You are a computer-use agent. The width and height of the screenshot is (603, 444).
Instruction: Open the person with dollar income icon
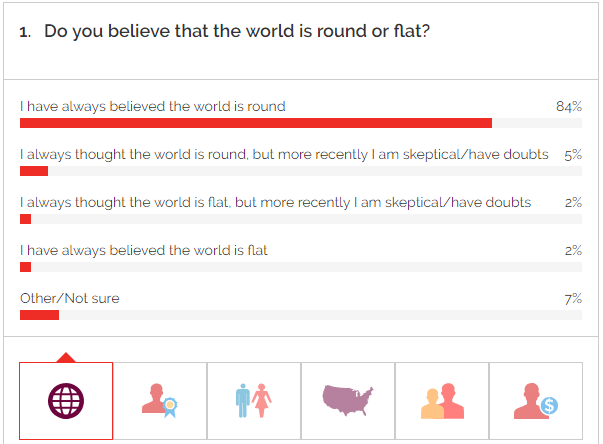pyautogui.click(x=536, y=401)
